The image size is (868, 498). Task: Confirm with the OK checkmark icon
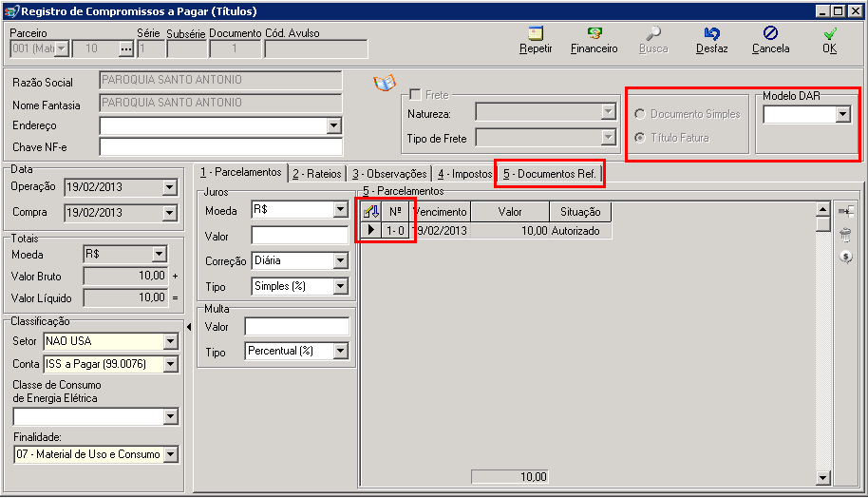[x=830, y=34]
